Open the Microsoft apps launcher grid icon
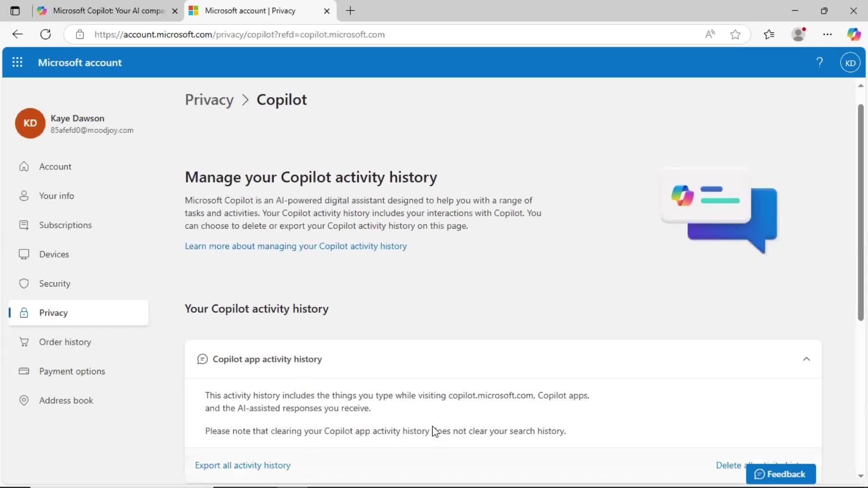Image resolution: width=868 pixels, height=488 pixels. 17,62
